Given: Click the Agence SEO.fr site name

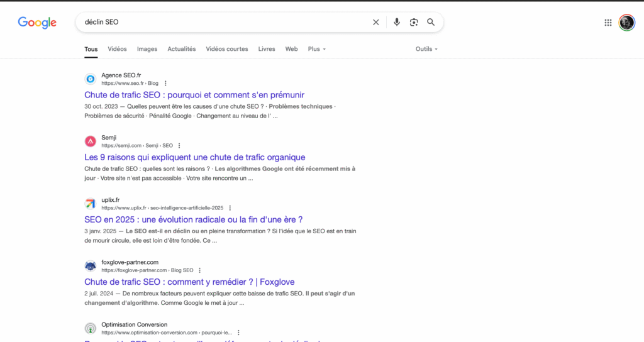Looking at the screenshot, I should click(x=121, y=75).
